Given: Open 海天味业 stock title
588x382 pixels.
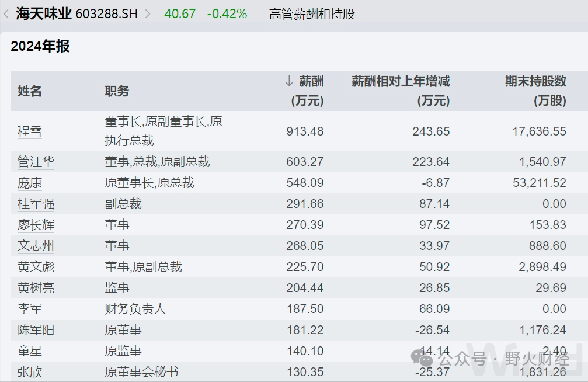Looking at the screenshot, I should point(43,14).
